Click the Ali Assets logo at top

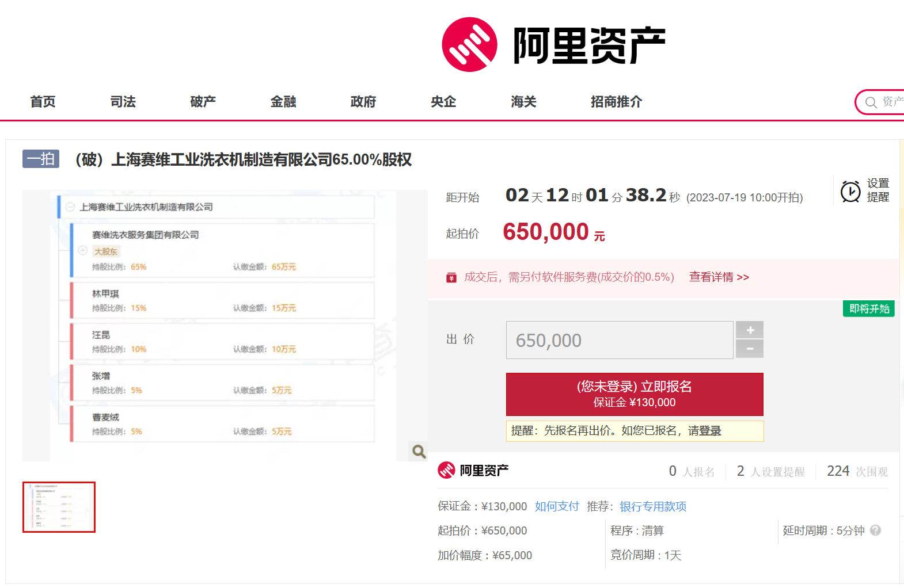click(x=553, y=45)
